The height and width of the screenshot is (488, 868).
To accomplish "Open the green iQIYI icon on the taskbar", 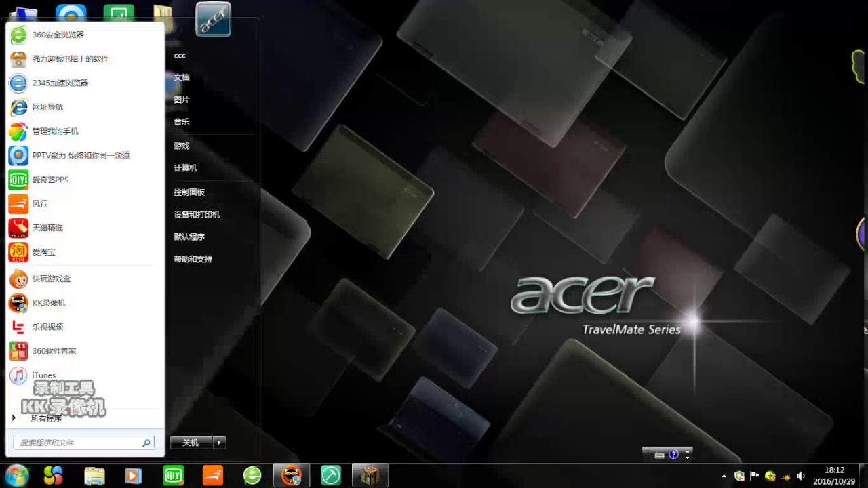I will pyautogui.click(x=174, y=476).
